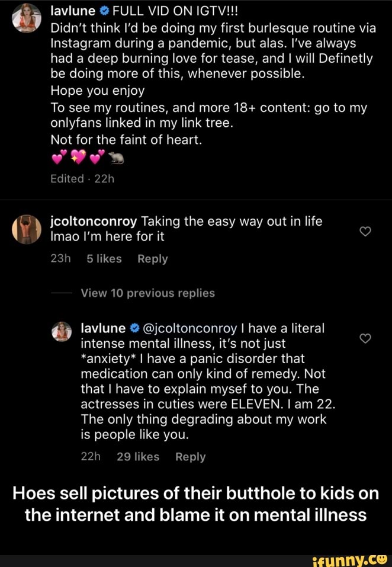Viewport: 392px width, 567px height.
Task: Click the @jcoltonconroy mention in the reply
Action: [190, 328]
